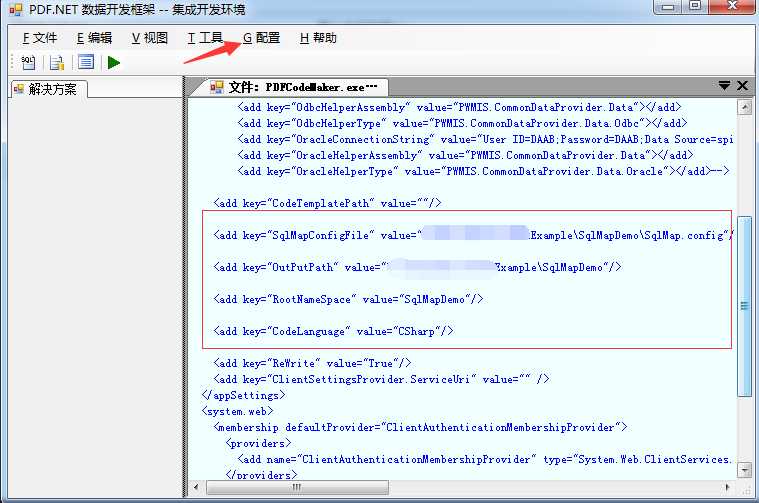Image resolution: width=759 pixels, height=503 pixels.
Task: Click the ReWrite True line
Action: pyautogui.click(x=312, y=363)
